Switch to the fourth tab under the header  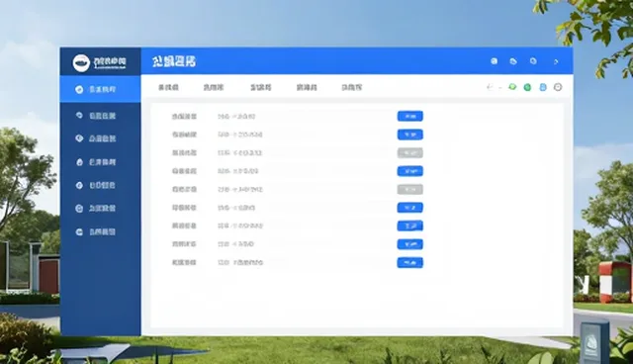[x=307, y=87]
